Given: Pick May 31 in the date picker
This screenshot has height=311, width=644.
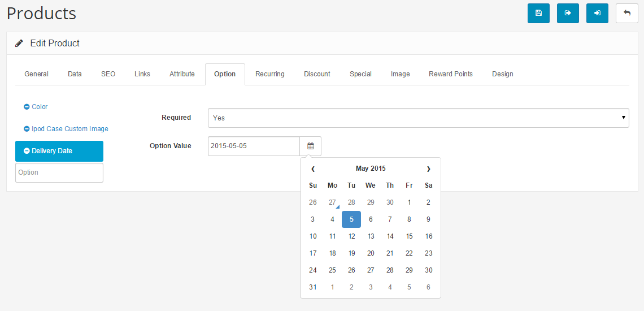Looking at the screenshot, I should pos(313,287).
